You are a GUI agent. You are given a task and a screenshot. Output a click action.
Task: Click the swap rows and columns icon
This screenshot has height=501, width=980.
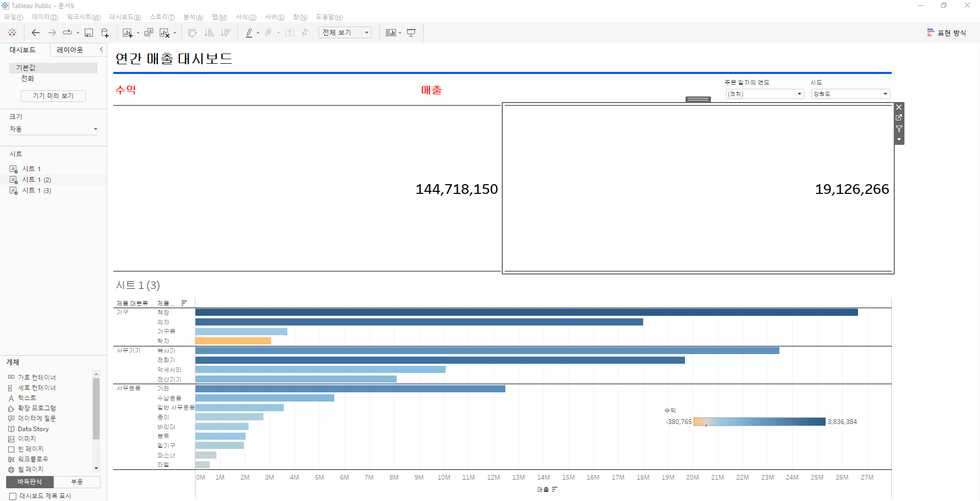[x=192, y=33]
